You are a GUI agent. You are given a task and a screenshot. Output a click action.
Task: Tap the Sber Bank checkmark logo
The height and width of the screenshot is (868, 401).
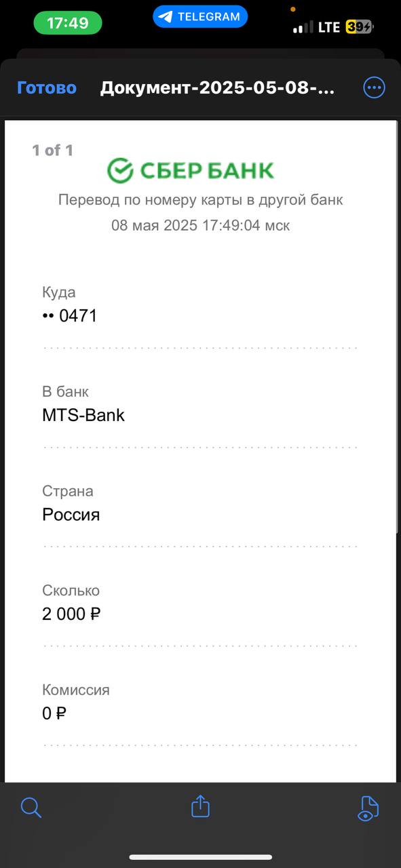pyautogui.click(x=120, y=170)
